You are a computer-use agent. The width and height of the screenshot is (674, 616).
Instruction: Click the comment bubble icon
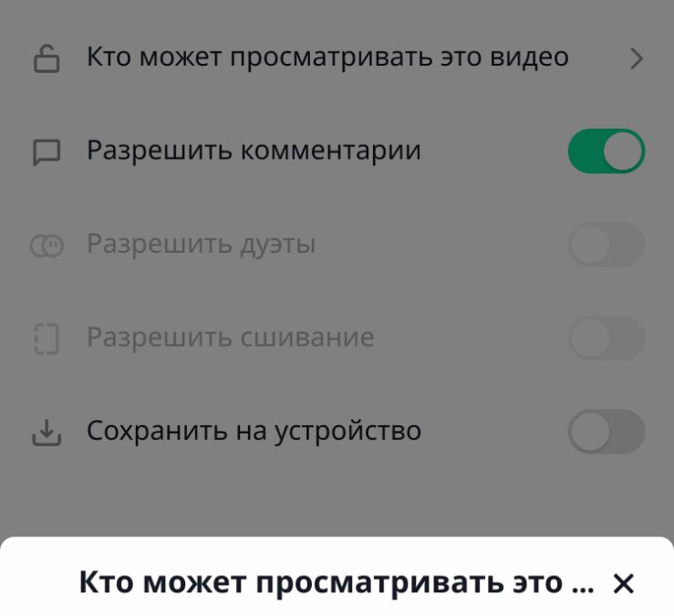[46, 152]
